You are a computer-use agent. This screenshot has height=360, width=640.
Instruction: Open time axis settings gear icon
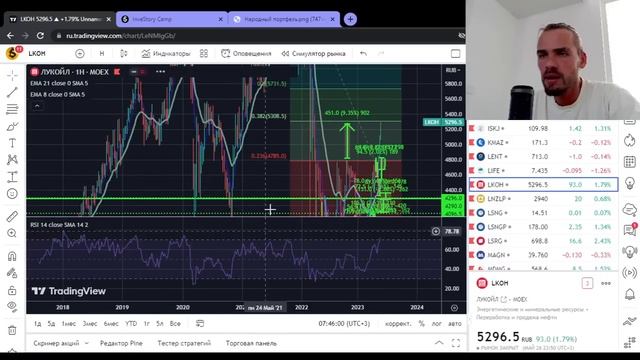click(x=454, y=308)
